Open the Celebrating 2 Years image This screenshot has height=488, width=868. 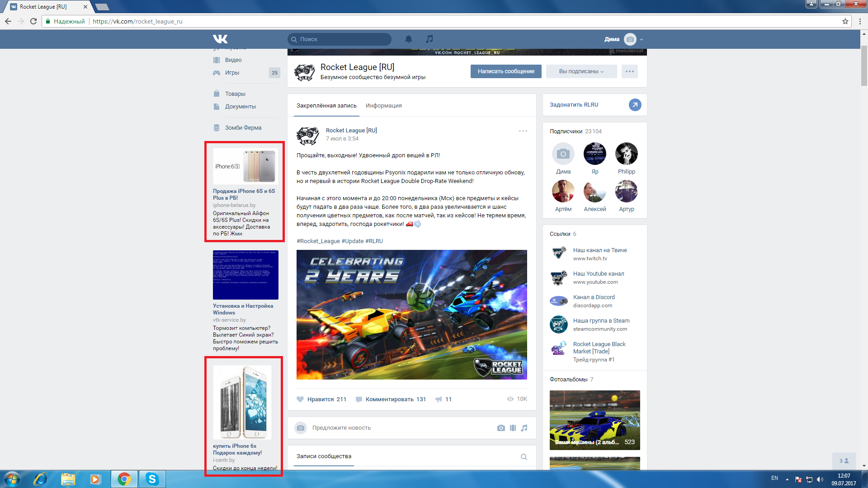(411, 314)
